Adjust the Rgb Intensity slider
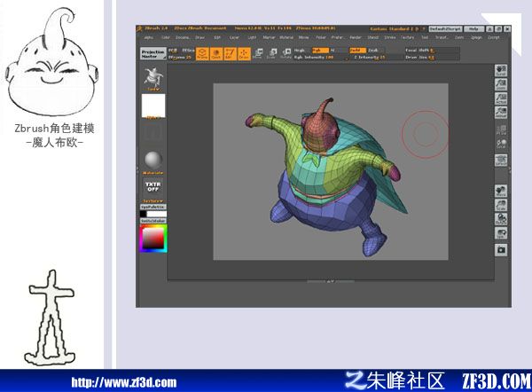Image resolution: width=532 pixels, height=392 pixels. (x=320, y=58)
